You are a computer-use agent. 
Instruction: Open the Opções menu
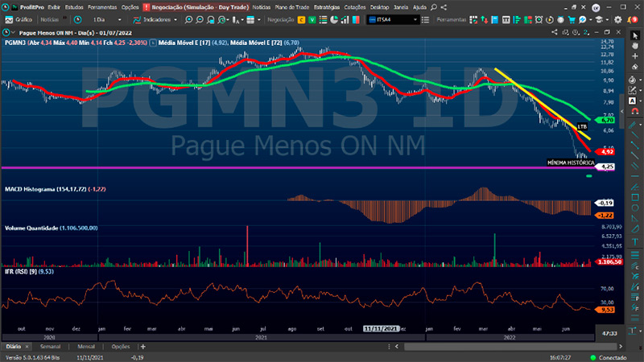pyautogui.click(x=130, y=7)
